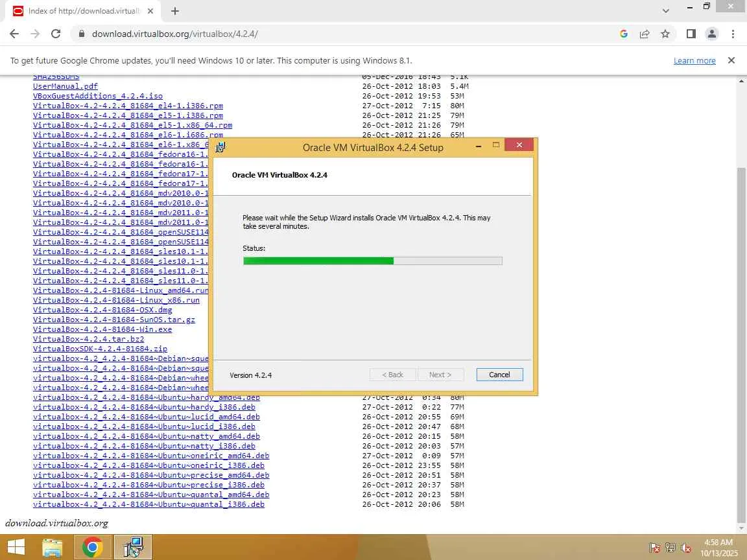Screen dimensions: 747x560
Task: Open a new tab with plus icon
Action: pos(175,11)
